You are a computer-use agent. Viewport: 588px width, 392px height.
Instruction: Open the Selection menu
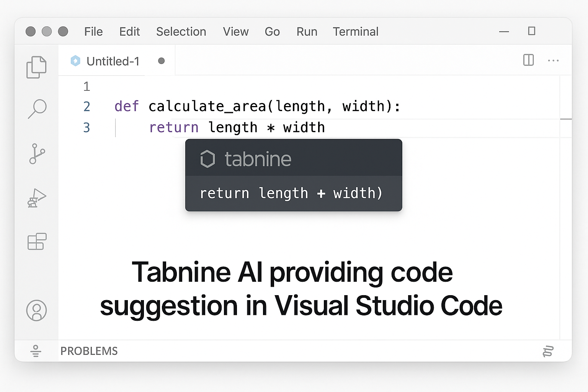pos(181,31)
